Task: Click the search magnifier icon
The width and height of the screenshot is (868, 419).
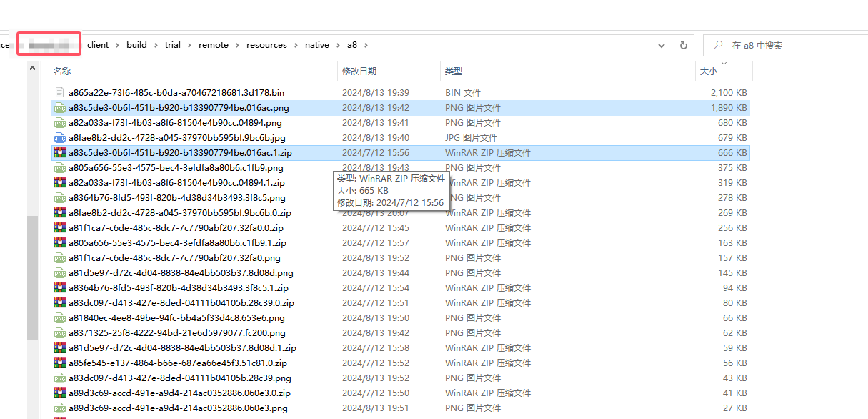Action: coord(718,45)
